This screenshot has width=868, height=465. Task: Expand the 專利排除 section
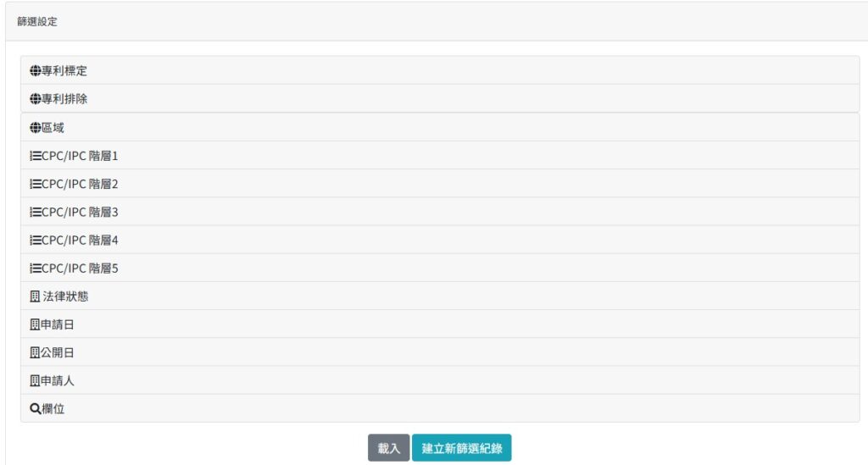point(64,99)
